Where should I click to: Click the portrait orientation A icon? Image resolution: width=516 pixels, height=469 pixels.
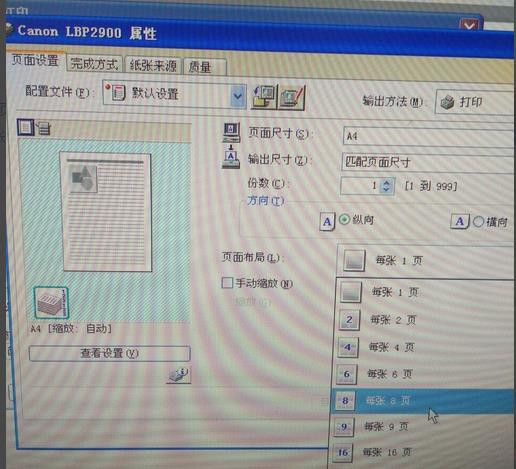pyautogui.click(x=327, y=221)
